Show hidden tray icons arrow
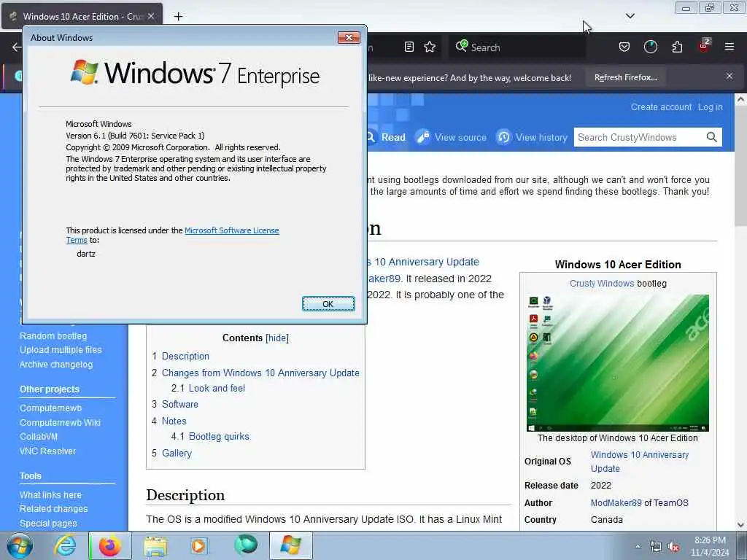The width and height of the screenshot is (747, 560). pos(638,547)
